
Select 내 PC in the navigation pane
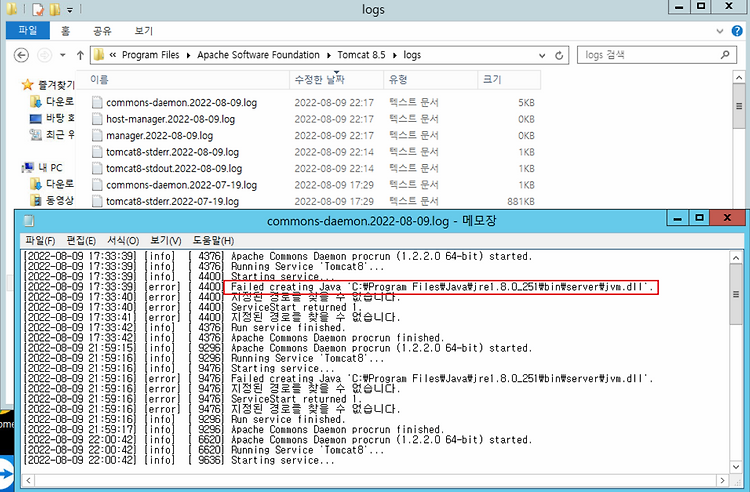pos(43,168)
